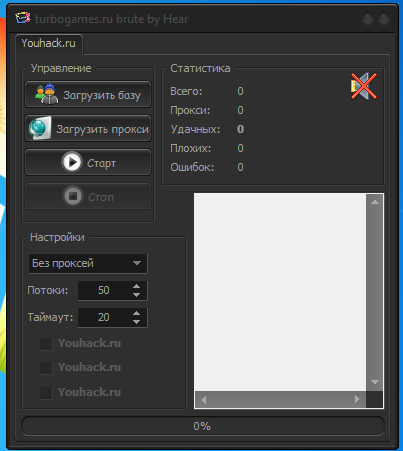Increase Потоки value with up arrow

136,286
